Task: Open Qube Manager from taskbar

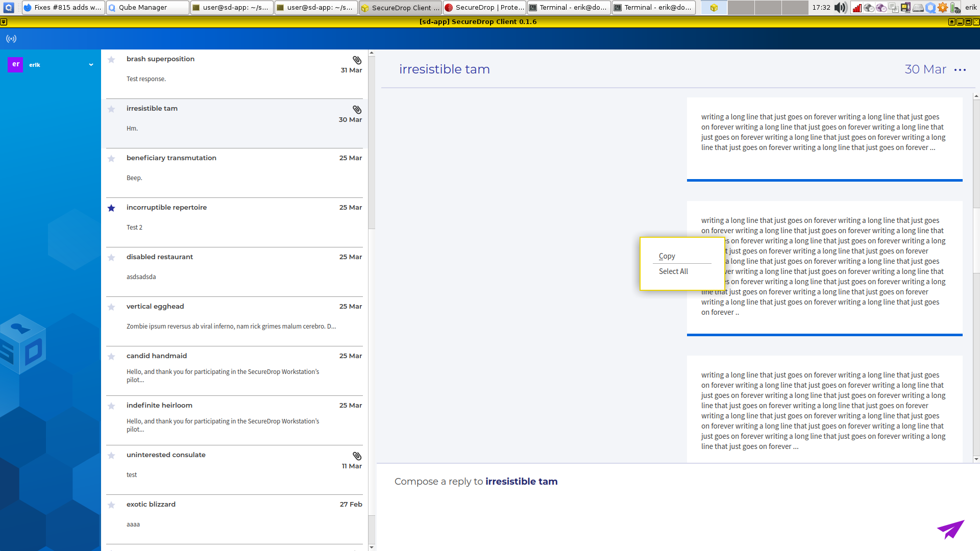Action: coord(148,8)
